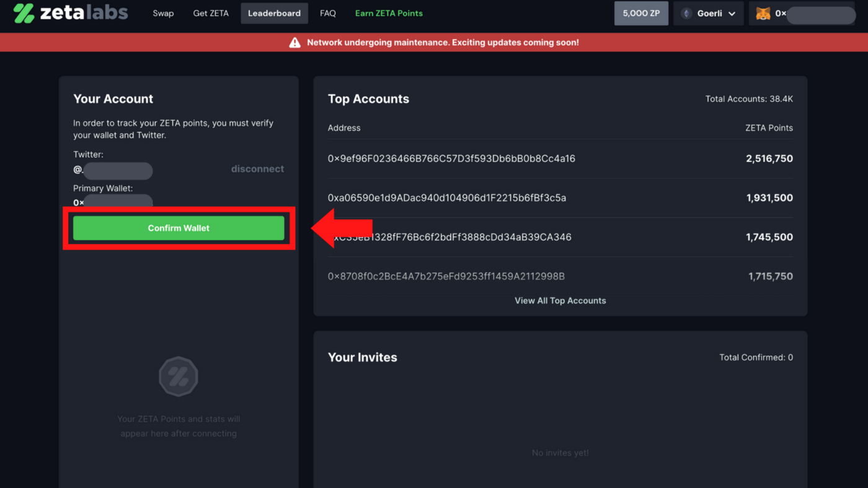Select address starting 0x8708f0c2
868x488 pixels.
(446, 277)
